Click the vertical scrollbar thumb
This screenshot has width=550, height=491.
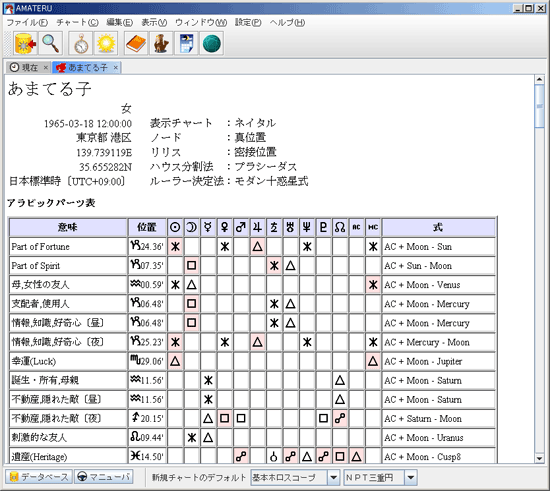pos(539,106)
